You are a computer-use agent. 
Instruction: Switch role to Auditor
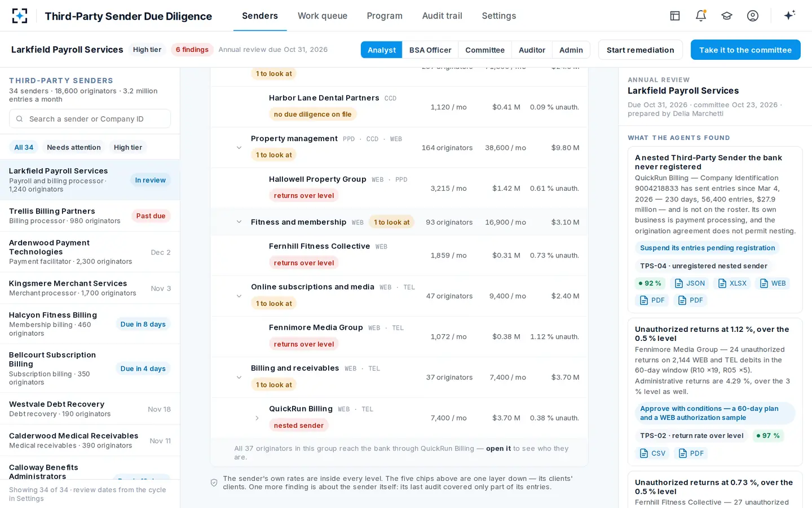[x=532, y=50]
